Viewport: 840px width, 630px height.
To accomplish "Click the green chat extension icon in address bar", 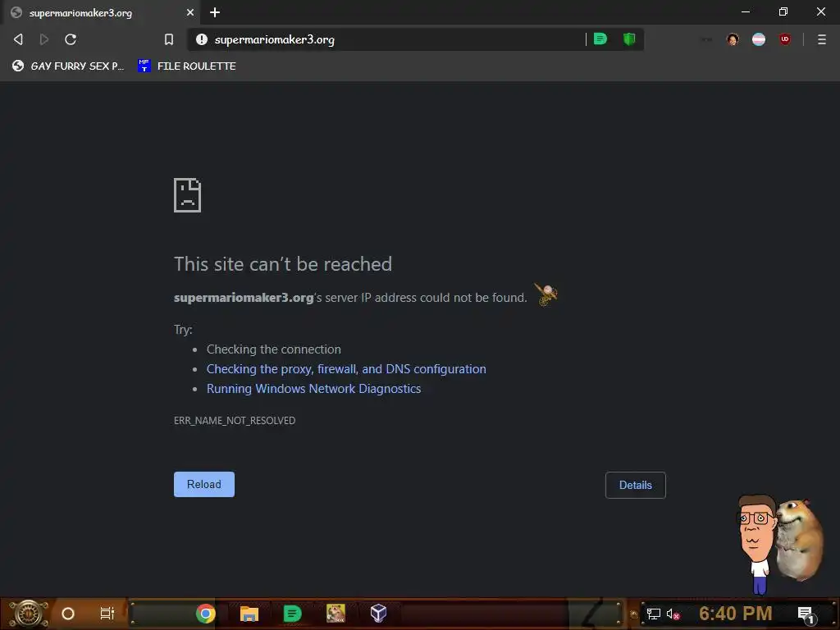I will pos(600,39).
